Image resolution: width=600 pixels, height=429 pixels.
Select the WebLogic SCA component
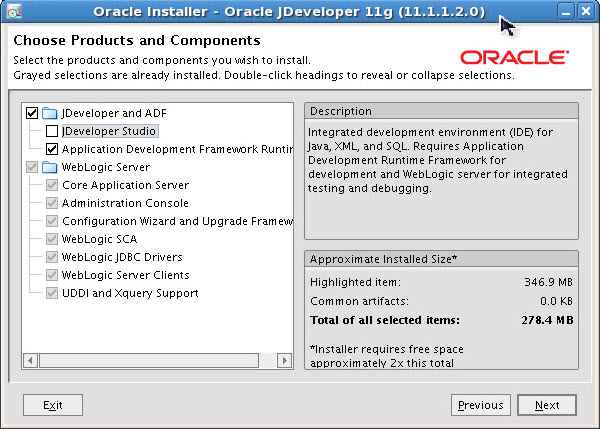coord(99,239)
